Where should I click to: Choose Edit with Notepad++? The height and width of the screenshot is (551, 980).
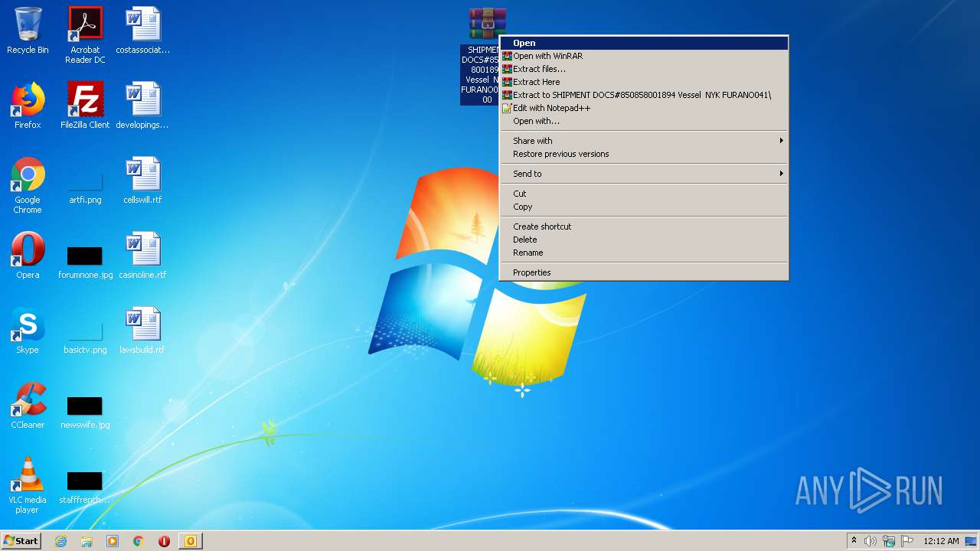[643, 108]
